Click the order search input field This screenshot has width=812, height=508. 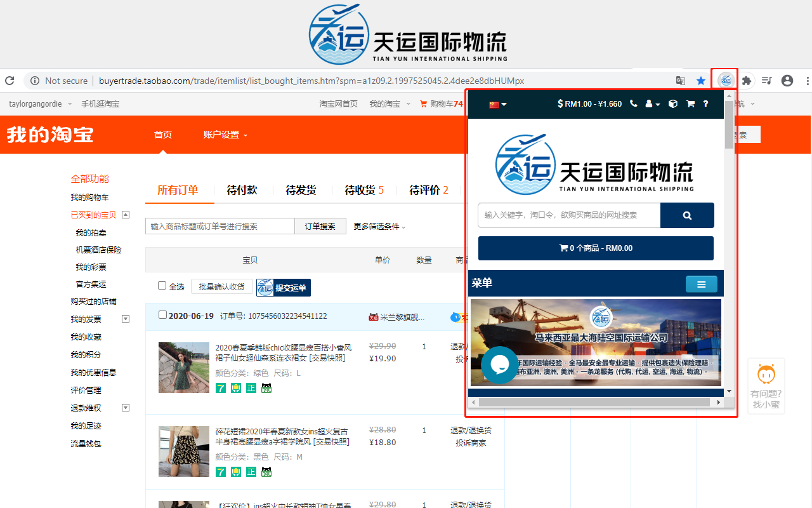(220, 226)
